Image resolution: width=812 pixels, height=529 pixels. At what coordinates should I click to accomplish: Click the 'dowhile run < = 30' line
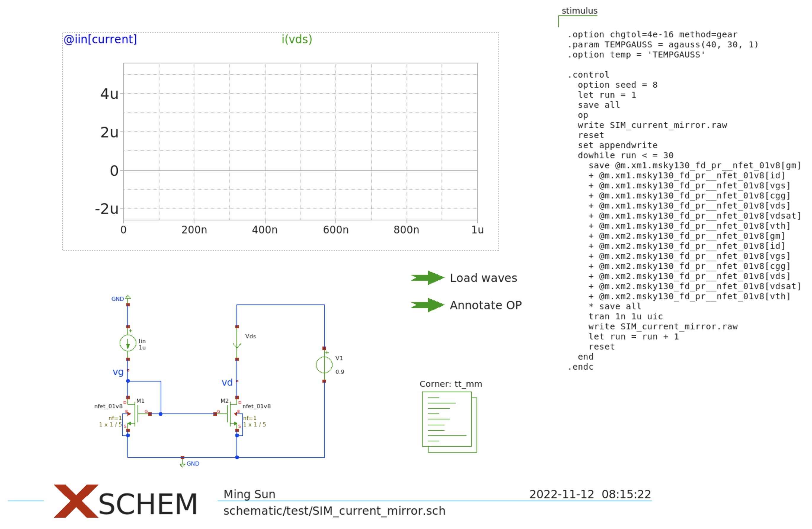(625, 156)
